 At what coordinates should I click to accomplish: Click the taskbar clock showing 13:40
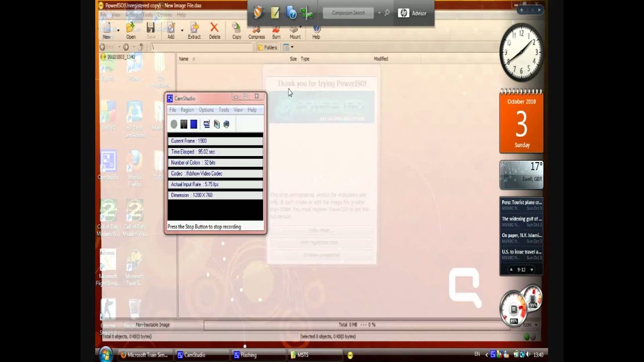538,355
